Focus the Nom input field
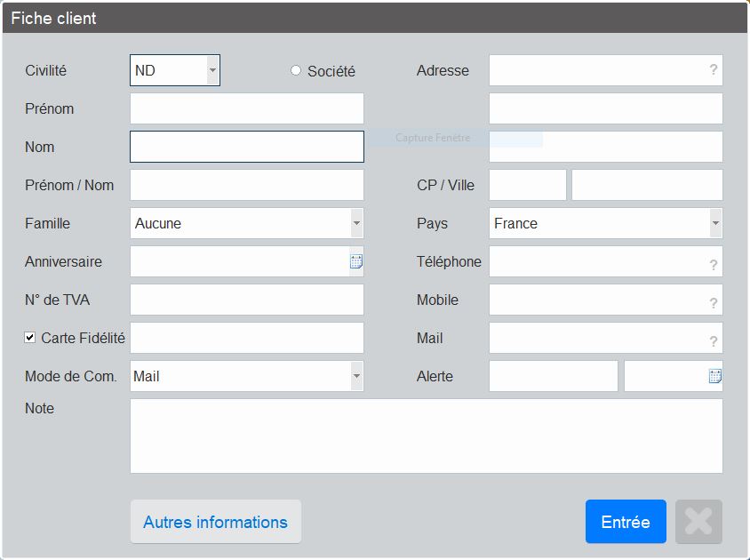The width and height of the screenshot is (750, 560). click(246, 147)
